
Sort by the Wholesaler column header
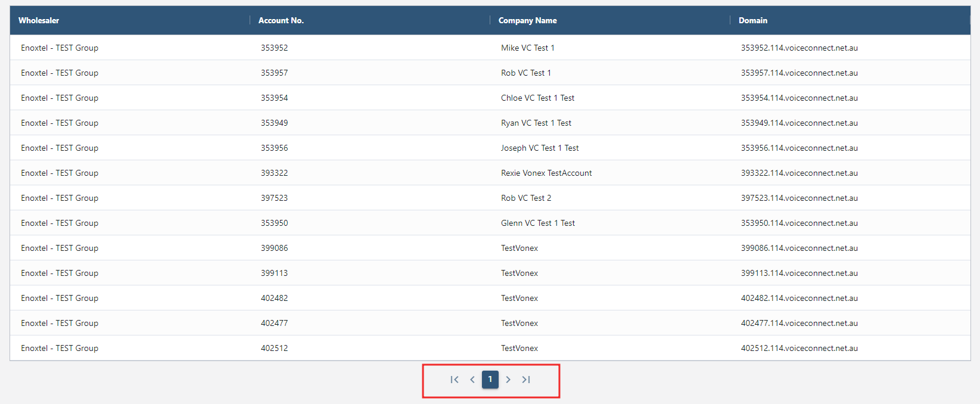39,20
